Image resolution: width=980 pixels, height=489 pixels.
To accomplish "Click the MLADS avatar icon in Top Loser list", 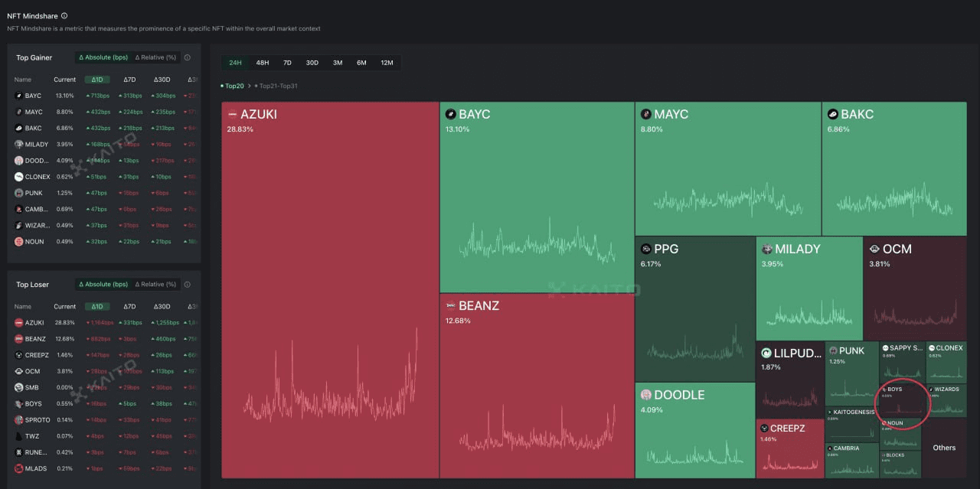I will (x=18, y=468).
